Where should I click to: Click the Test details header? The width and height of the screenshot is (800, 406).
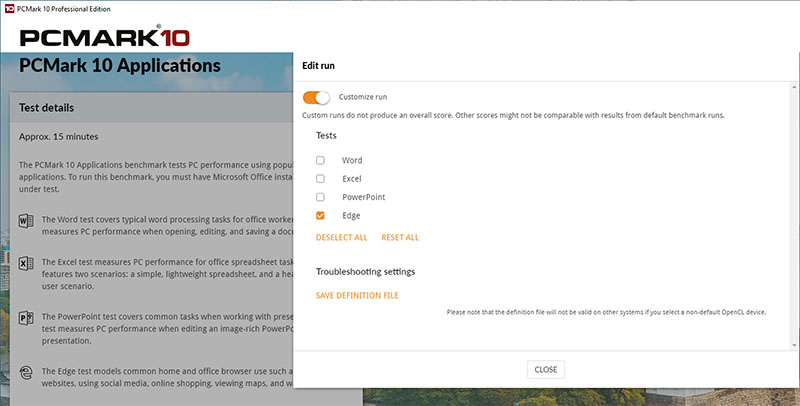tap(46, 108)
